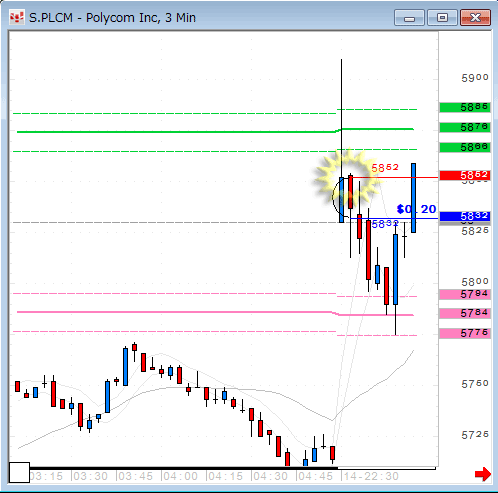Click the 14-22:30 time axis label

click(371, 476)
